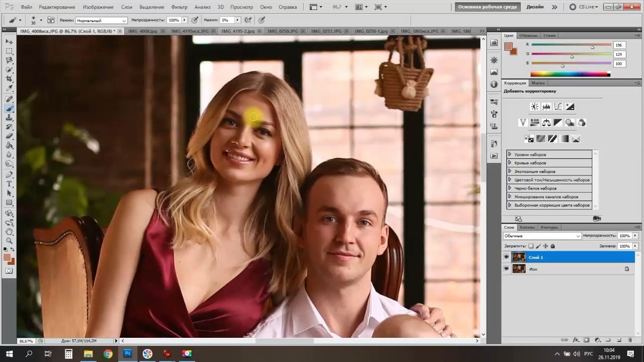Open the layer blend mode Обычные dropdown
This screenshot has height=362, width=644.
542,236
